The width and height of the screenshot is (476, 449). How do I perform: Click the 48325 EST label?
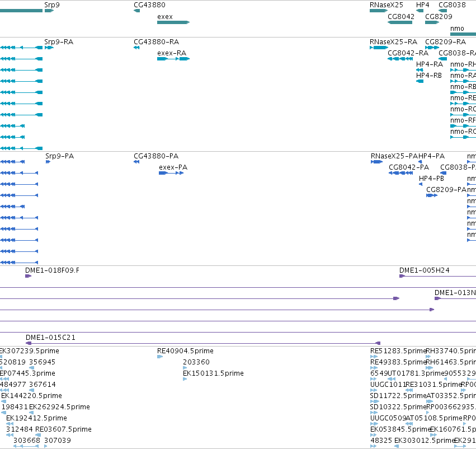[x=381, y=441]
